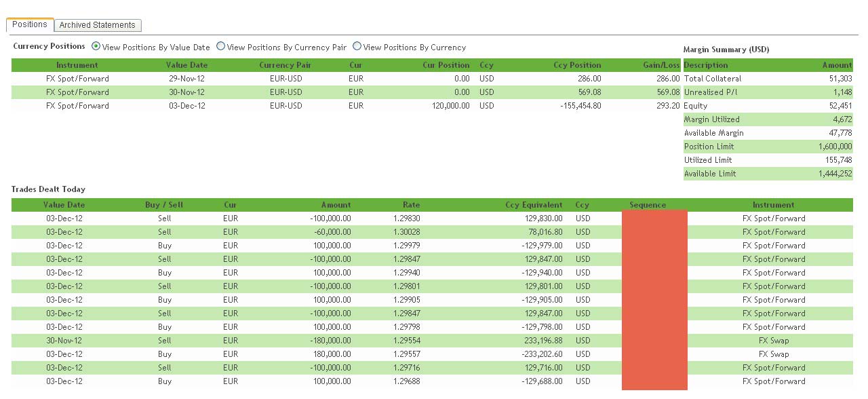The height and width of the screenshot is (399, 868).
Task: Select View Positions By Currency radio
Action: [x=357, y=47]
